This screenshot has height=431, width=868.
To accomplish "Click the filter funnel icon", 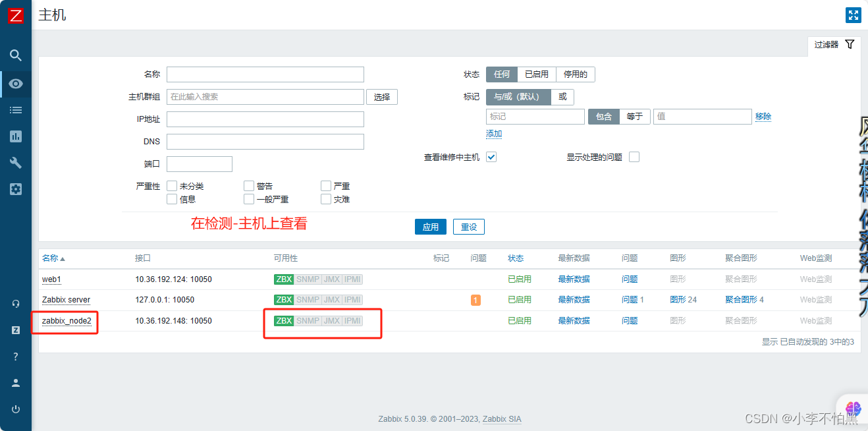I will [850, 44].
